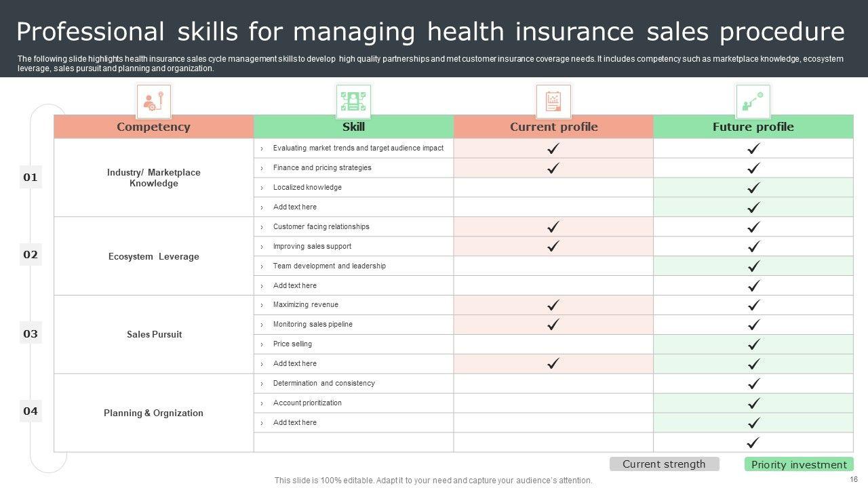Click the slide title text
Screen dimensions: 868x488
click(x=431, y=32)
